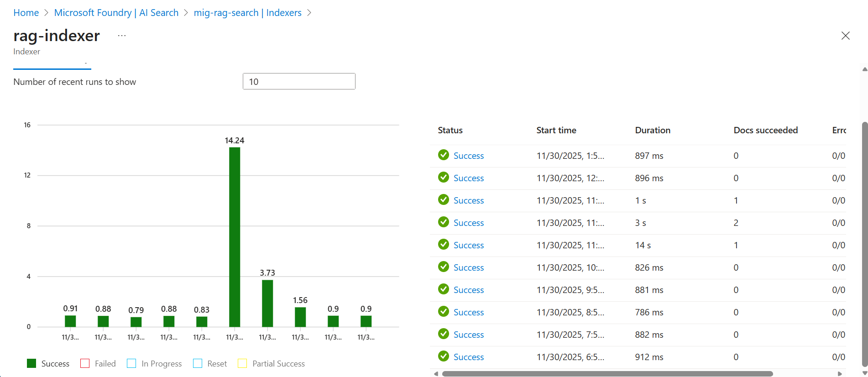Image resolution: width=868 pixels, height=377 pixels.
Task: Click the horizontal scrollbar right arrow
Action: tap(840, 374)
